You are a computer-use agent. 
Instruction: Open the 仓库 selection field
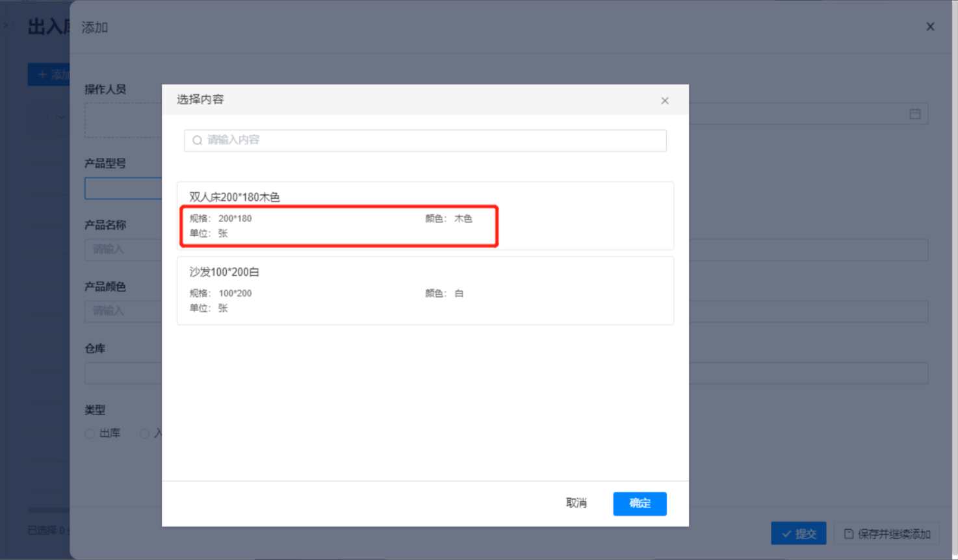pos(123,374)
